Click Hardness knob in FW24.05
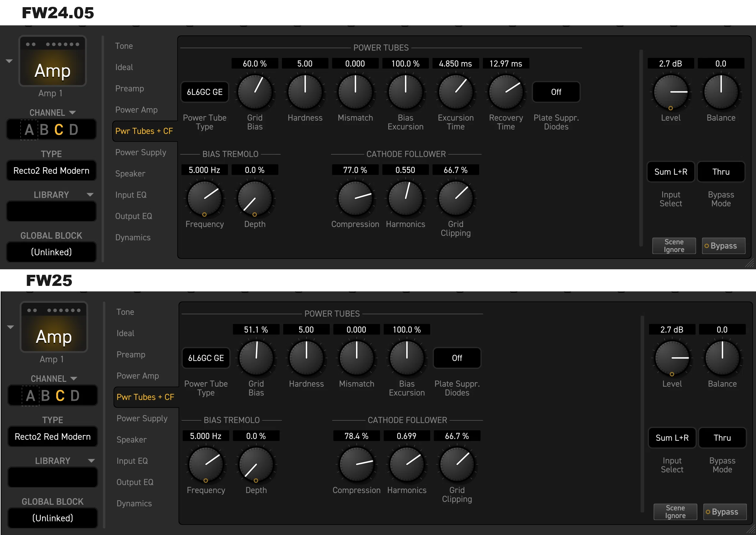This screenshot has height=535, width=756. (305, 92)
